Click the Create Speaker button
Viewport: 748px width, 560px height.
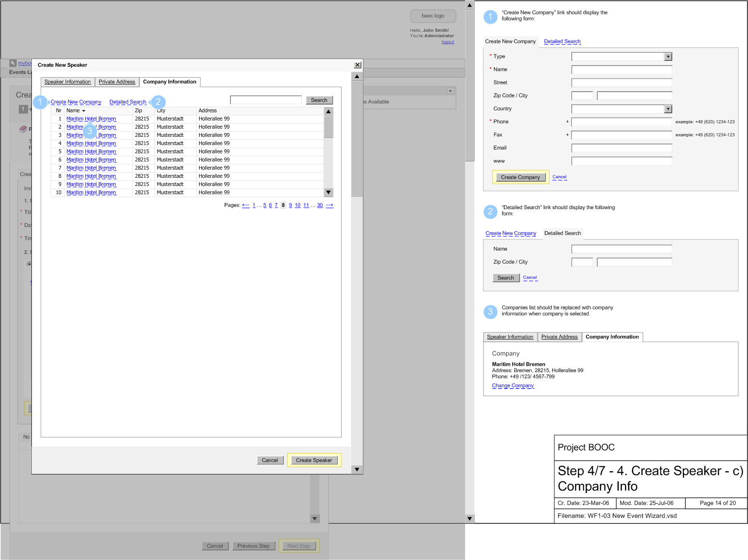click(x=314, y=460)
